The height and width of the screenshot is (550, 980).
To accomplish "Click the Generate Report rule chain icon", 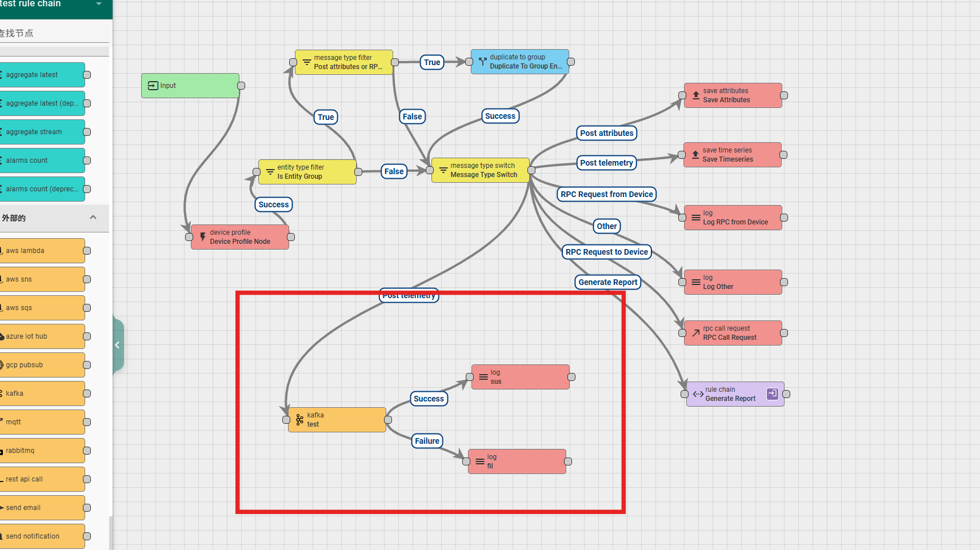I will coord(698,394).
